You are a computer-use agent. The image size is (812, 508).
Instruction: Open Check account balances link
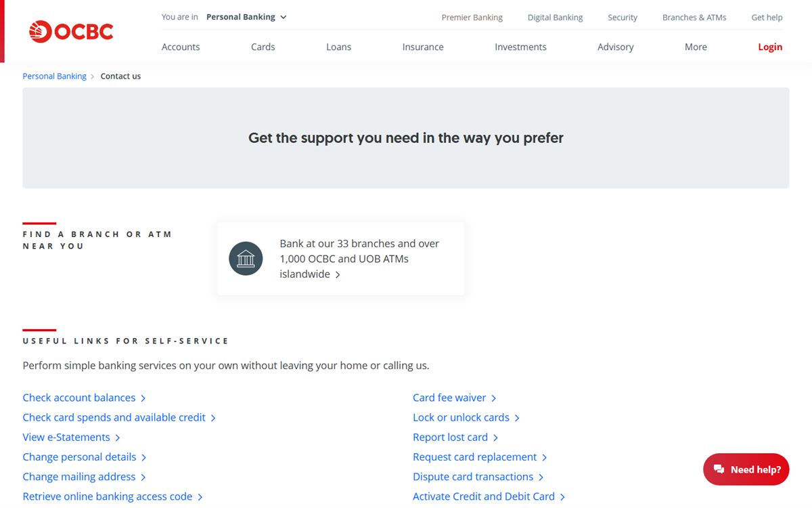(84, 398)
